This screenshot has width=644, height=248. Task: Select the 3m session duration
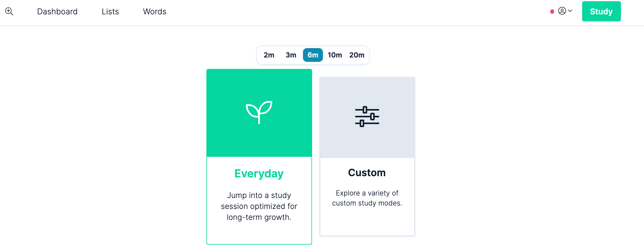[x=291, y=55]
